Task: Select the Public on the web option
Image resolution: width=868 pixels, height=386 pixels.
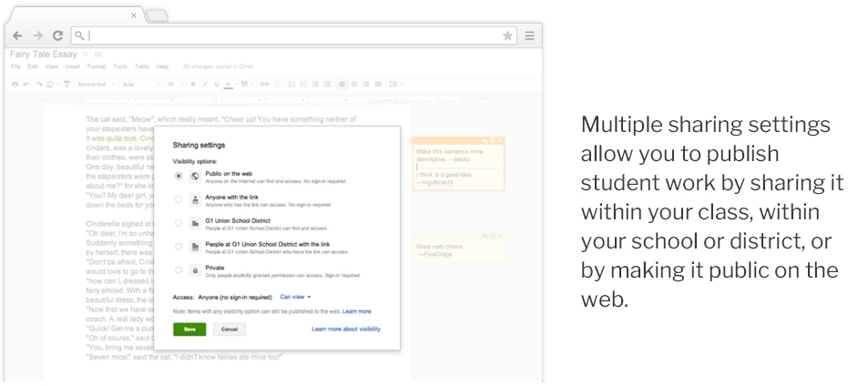Action: click(179, 175)
